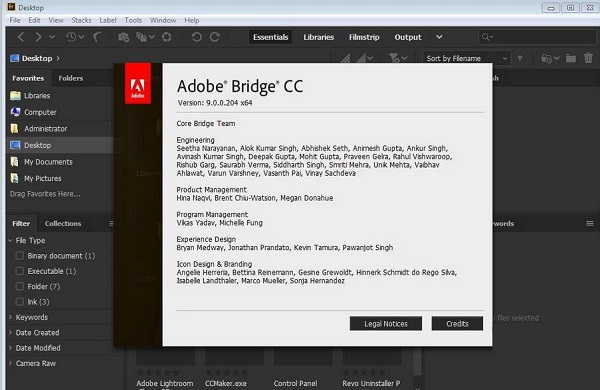Open the Label menu
The height and width of the screenshot is (390, 600).
[x=108, y=20]
